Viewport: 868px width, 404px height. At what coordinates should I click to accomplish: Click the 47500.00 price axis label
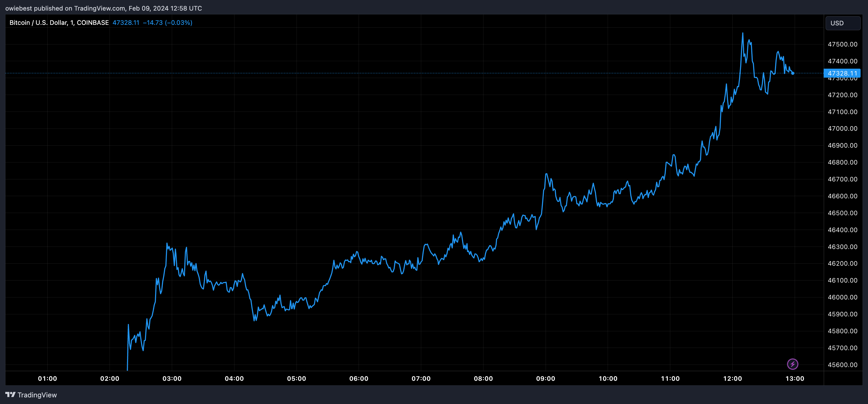coord(842,44)
